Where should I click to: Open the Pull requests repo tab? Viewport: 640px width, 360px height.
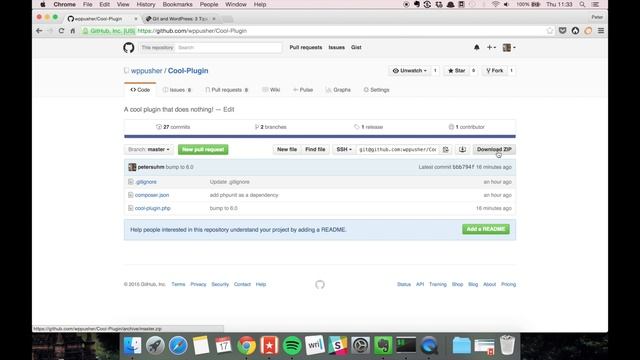tap(227, 90)
